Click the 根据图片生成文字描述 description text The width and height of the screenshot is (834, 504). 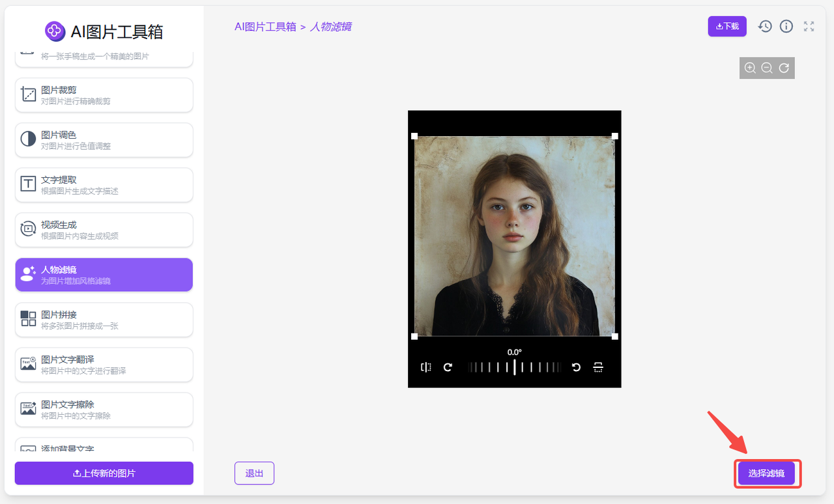coord(79,191)
